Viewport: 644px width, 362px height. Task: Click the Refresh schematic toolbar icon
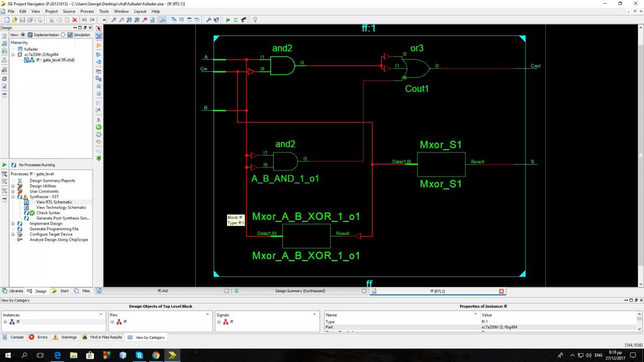pyautogui.click(x=153, y=20)
